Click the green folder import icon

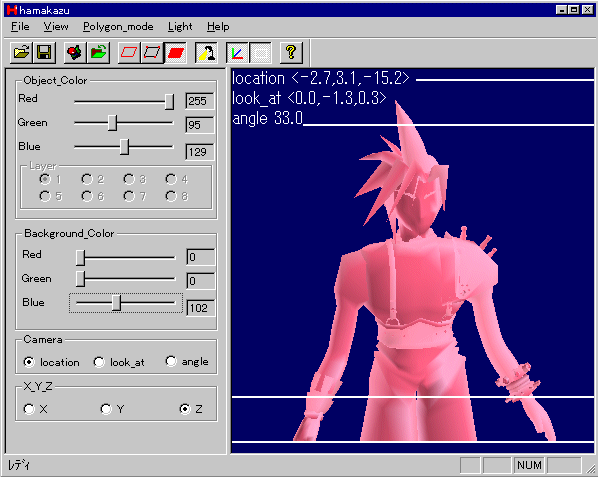pyautogui.click(x=98, y=53)
